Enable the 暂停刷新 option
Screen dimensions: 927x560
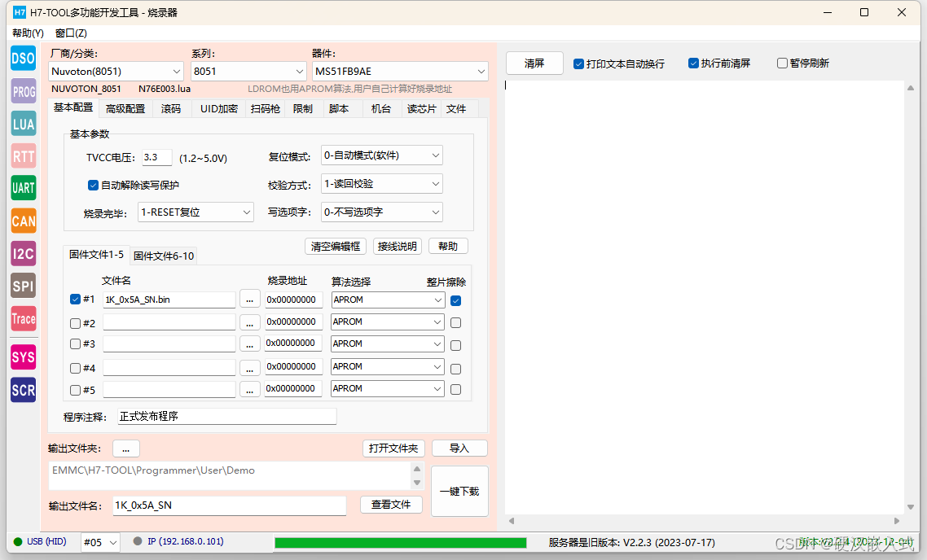(781, 63)
